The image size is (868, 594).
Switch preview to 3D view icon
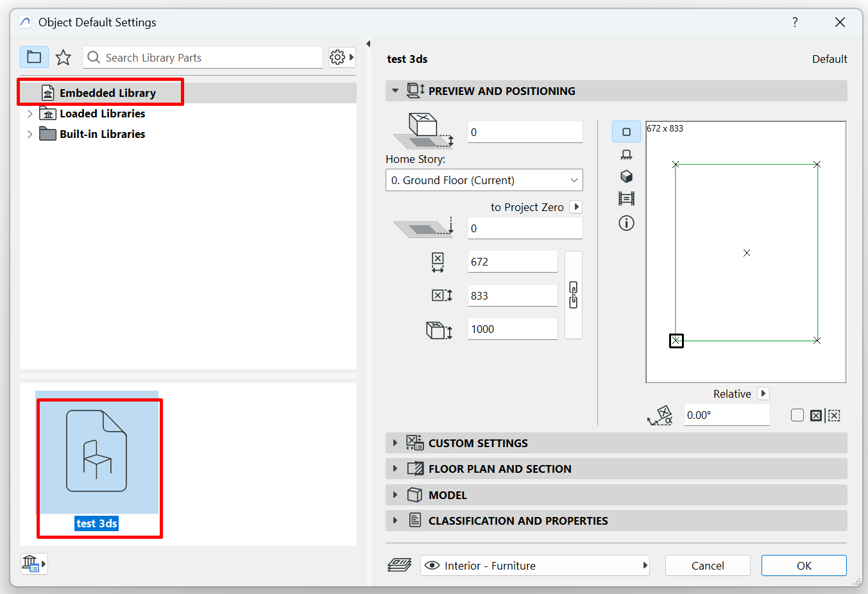(626, 176)
